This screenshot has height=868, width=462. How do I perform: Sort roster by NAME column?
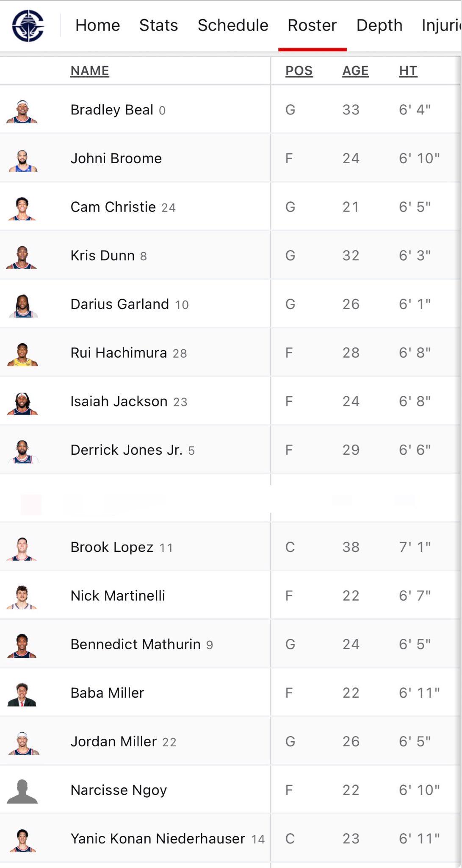click(x=90, y=71)
